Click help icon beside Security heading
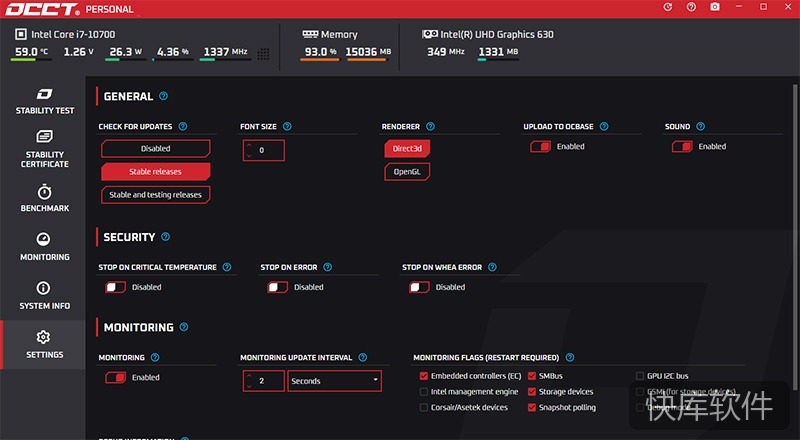 [165, 236]
